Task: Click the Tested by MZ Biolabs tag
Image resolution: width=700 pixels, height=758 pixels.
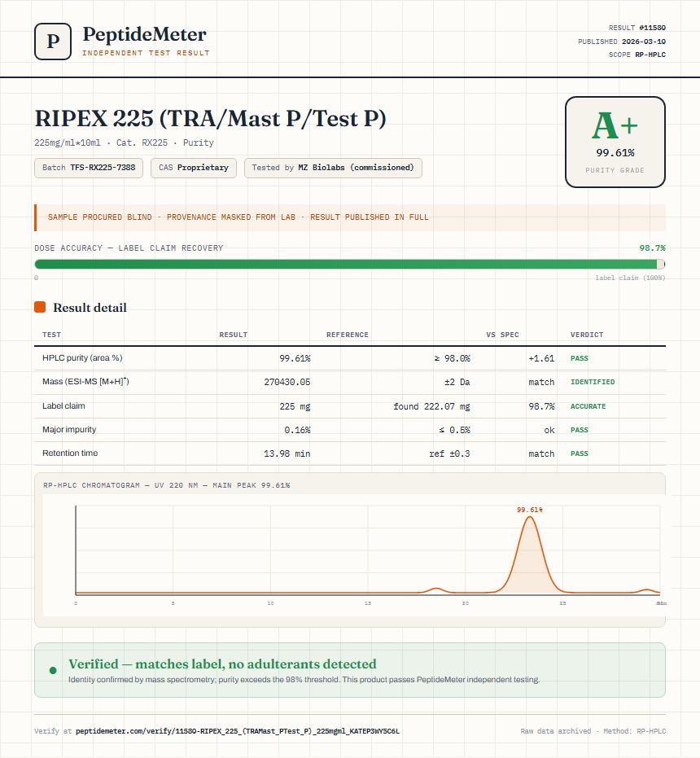Action: (x=333, y=168)
